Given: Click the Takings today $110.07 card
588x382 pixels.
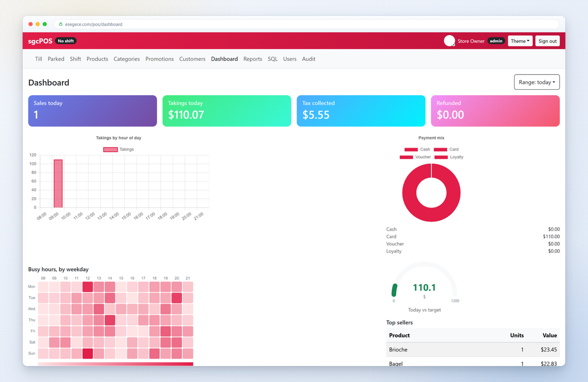Looking at the screenshot, I should click(227, 111).
